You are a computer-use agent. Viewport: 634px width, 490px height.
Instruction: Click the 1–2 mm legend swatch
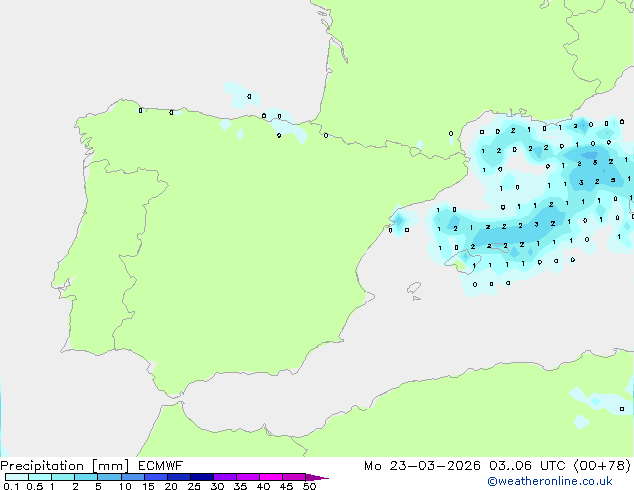tap(63, 477)
